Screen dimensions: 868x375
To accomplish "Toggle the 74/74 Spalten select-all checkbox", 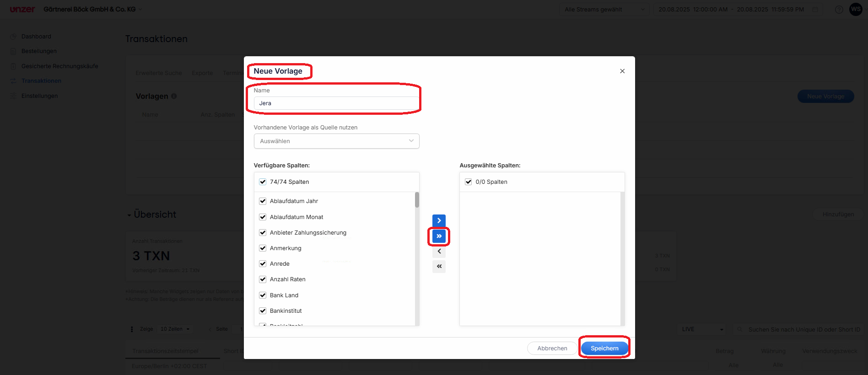I will point(263,182).
